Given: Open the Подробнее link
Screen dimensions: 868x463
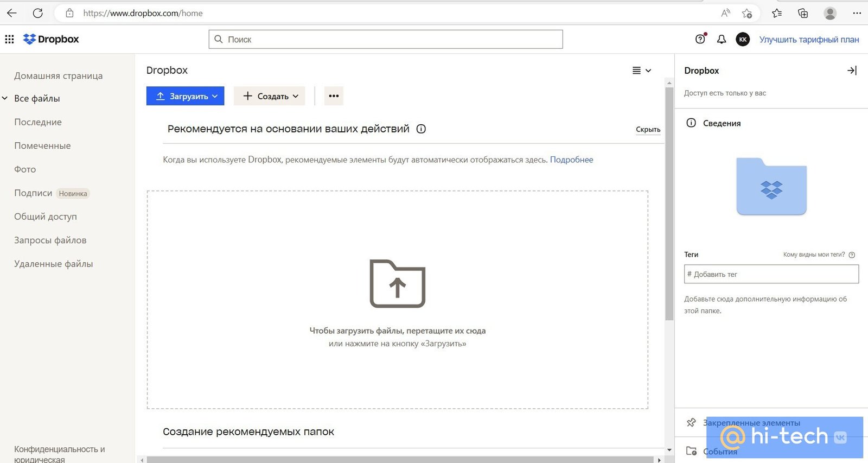Looking at the screenshot, I should tap(571, 160).
